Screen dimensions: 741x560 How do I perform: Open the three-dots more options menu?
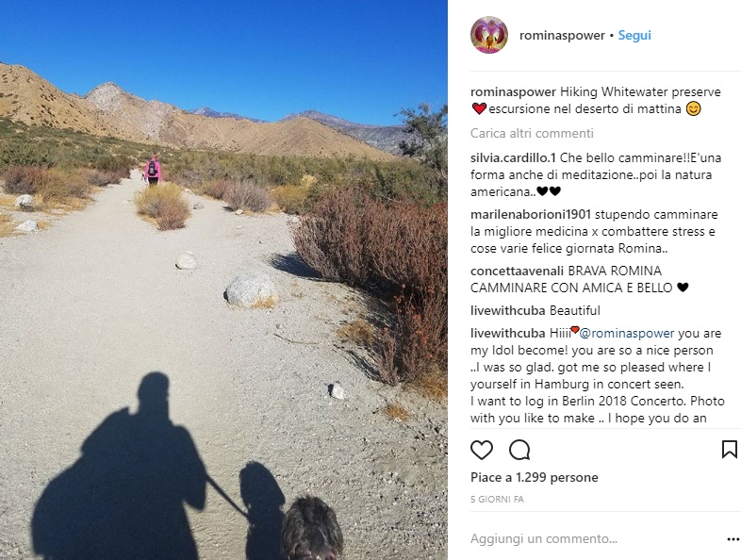(733, 538)
